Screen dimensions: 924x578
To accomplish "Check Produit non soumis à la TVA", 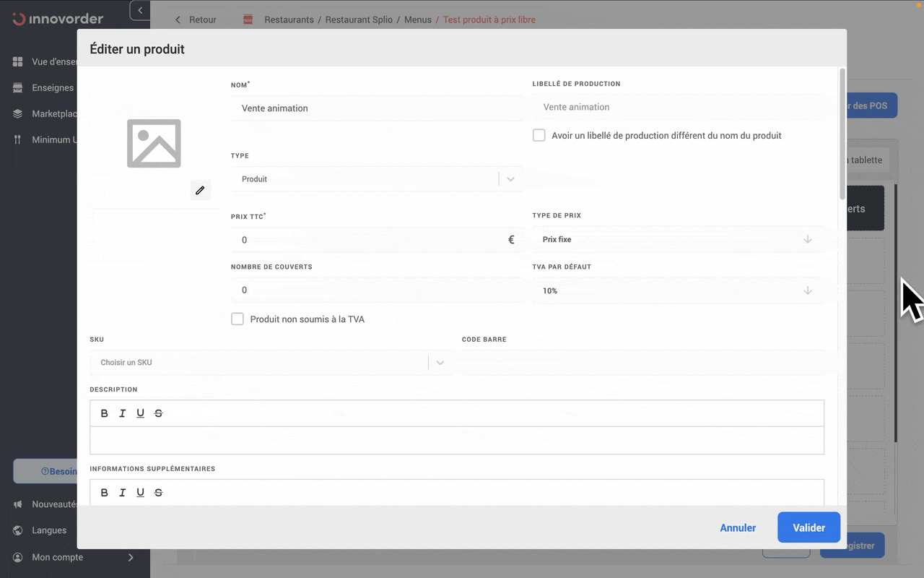I will click(237, 319).
